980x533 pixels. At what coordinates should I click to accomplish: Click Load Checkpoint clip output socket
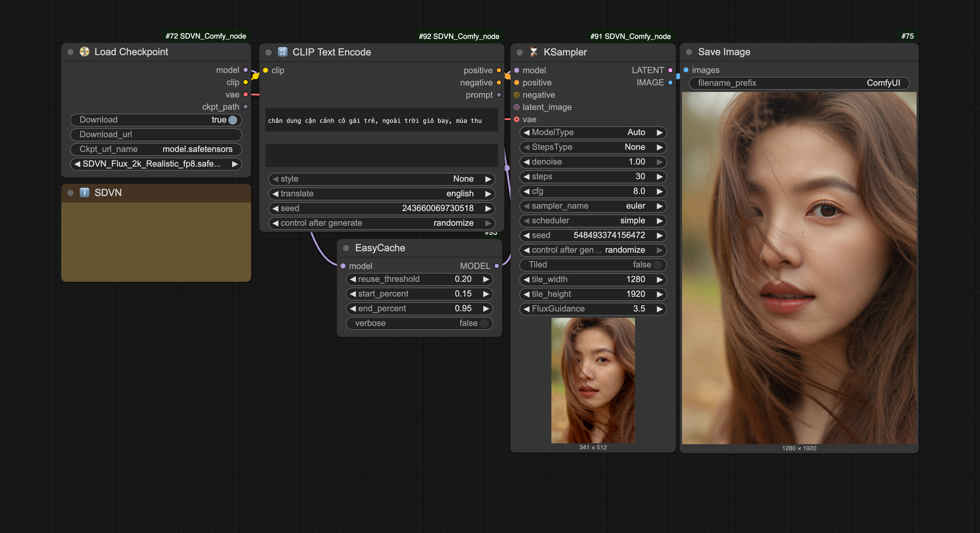coord(246,82)
